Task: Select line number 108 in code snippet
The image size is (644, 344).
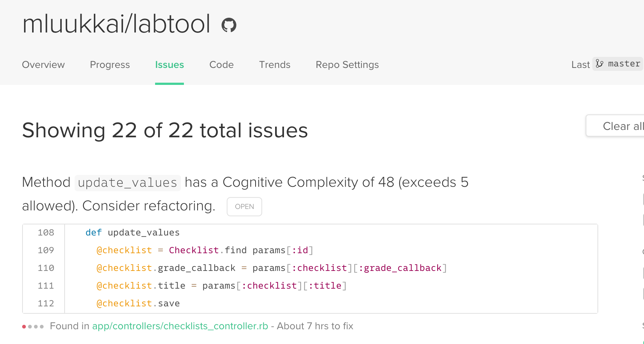Action: pyautogui.click(x=46, y=233)
